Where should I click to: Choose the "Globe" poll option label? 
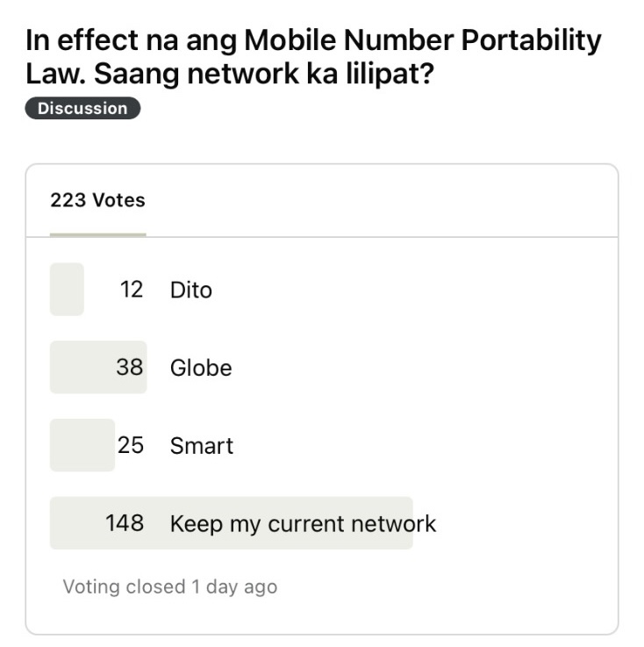pos(201,368)
